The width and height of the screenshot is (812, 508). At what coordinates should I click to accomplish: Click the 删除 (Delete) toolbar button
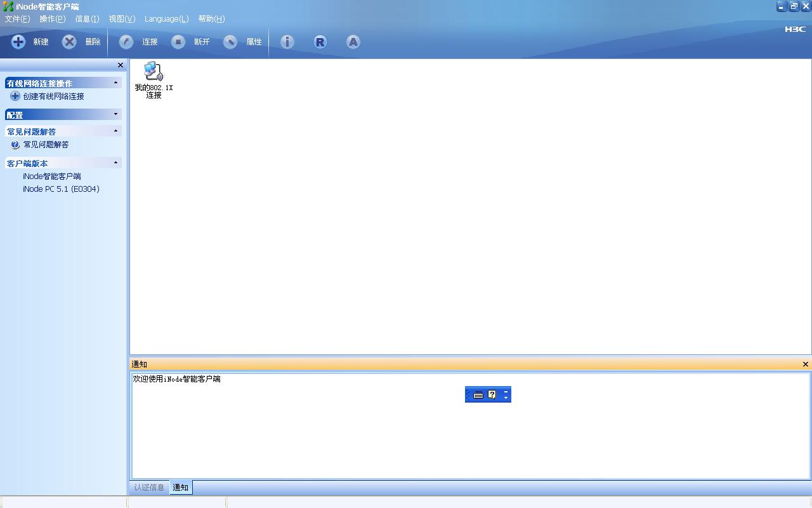[x=81, y=42]
